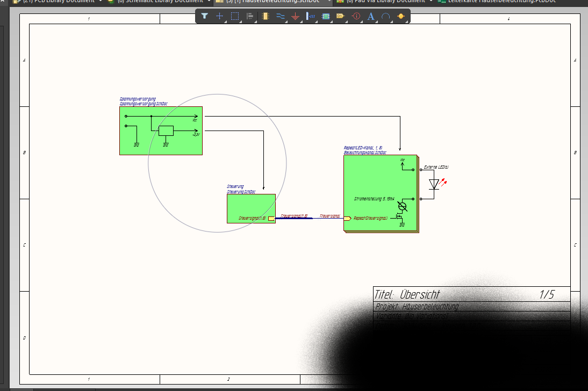Select the Häuserbeleuchtung.SchDoc tab
This screenshot has width=588, height=391.
tap(273, 2)
